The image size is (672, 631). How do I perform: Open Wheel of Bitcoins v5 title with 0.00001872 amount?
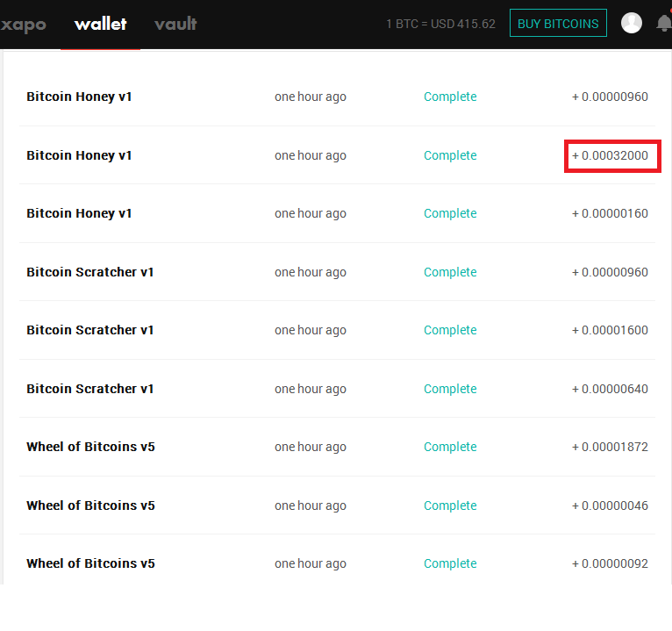(90, 447)
